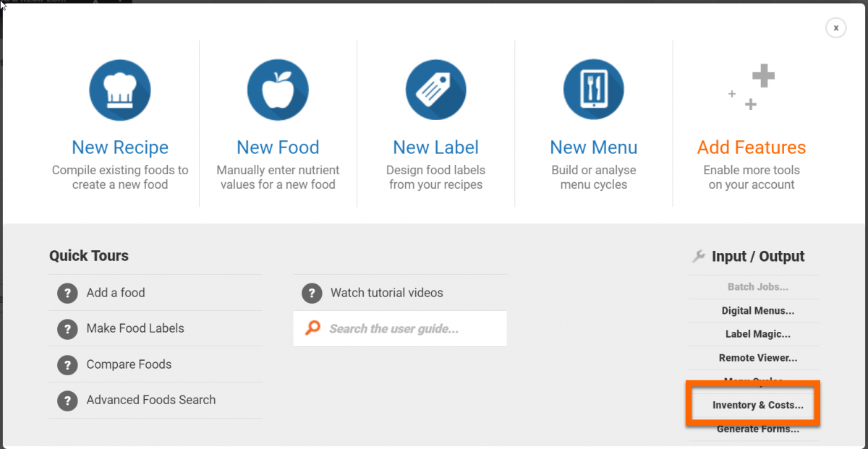
Task: Watch tutorial videos link
Action: point(386,293)
